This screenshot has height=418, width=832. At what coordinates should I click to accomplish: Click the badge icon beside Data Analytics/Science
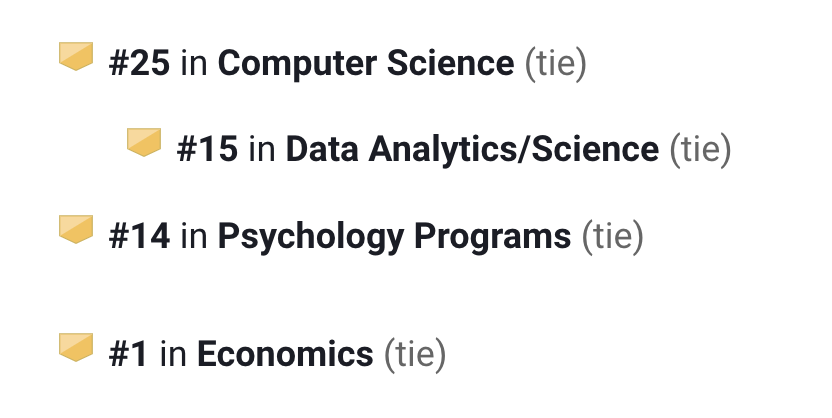click(144, 141)
